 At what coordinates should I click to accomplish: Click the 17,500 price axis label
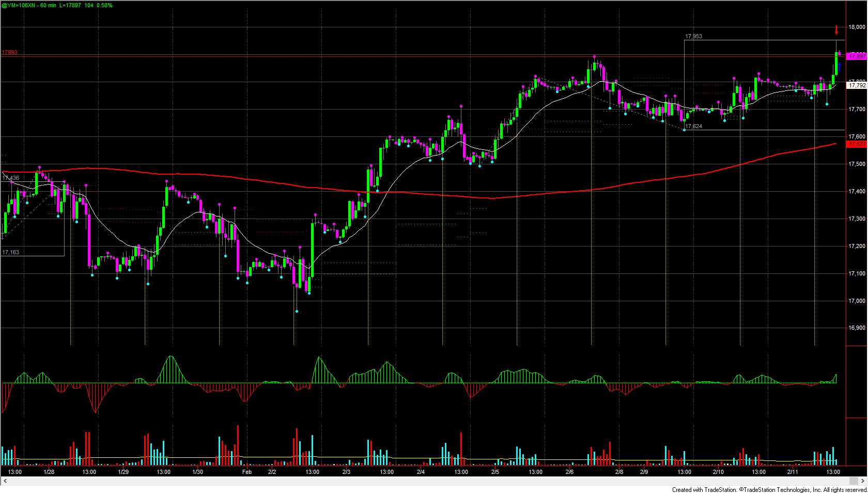(857, 164)
